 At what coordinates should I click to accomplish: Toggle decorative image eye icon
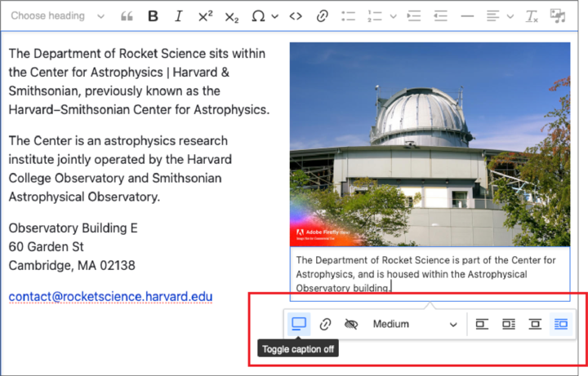351,324
